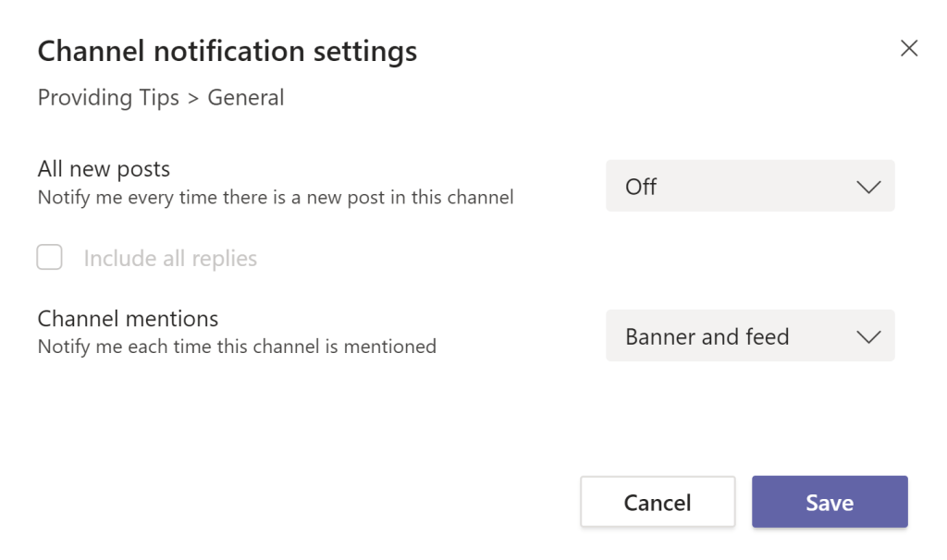Click the dropdown arrow for All new posts
Screen dimensions: 947x560
tap(867, 186)
